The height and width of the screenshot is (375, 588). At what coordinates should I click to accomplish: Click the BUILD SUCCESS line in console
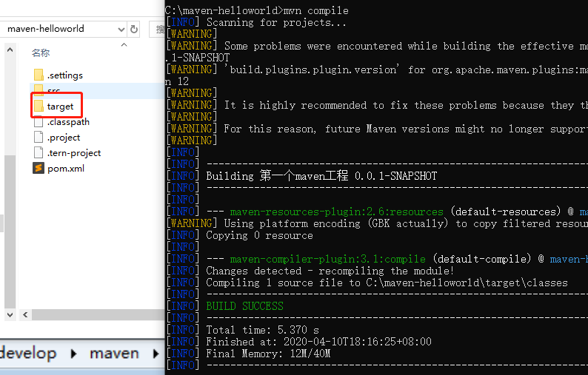point(244,306)
